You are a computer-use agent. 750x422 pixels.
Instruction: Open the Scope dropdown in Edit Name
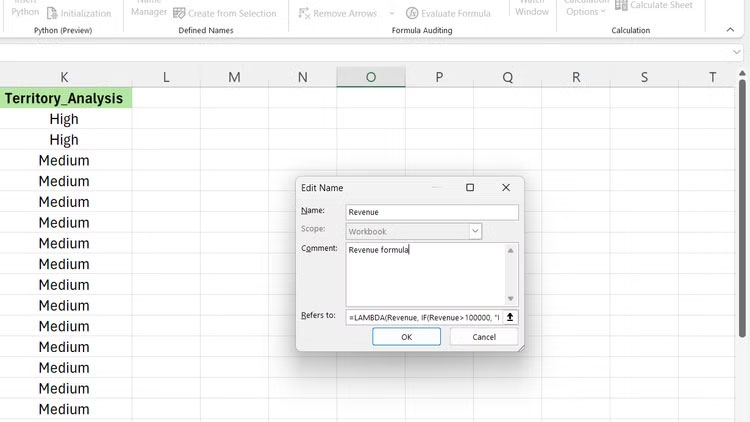tap(475, 231)
